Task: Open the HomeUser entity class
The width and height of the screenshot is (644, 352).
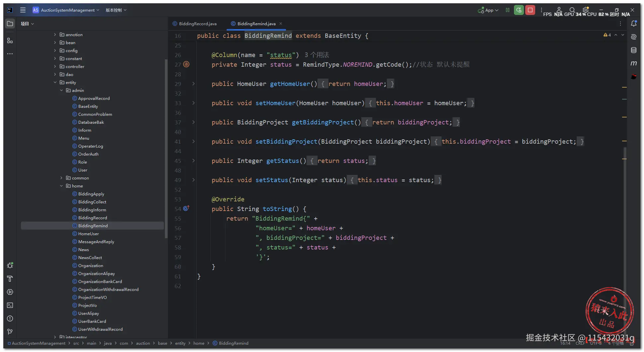Action: pyautogui.click(x=89, y=234)
